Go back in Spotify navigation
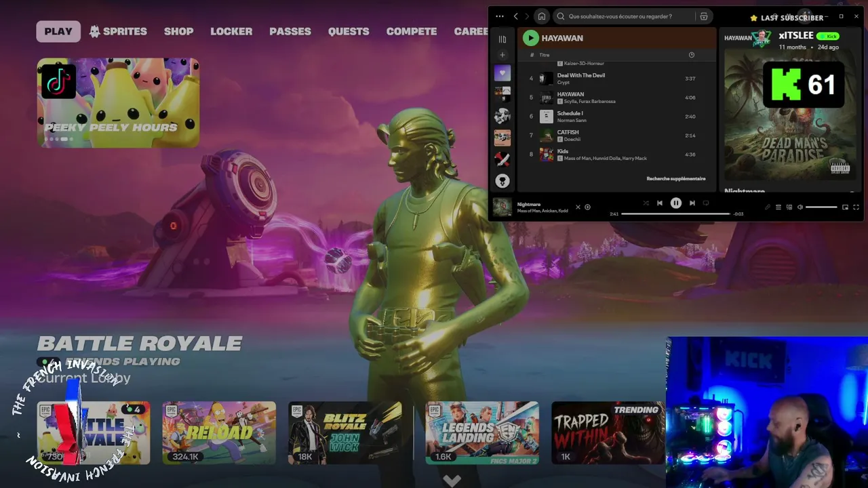 (515, 16)
